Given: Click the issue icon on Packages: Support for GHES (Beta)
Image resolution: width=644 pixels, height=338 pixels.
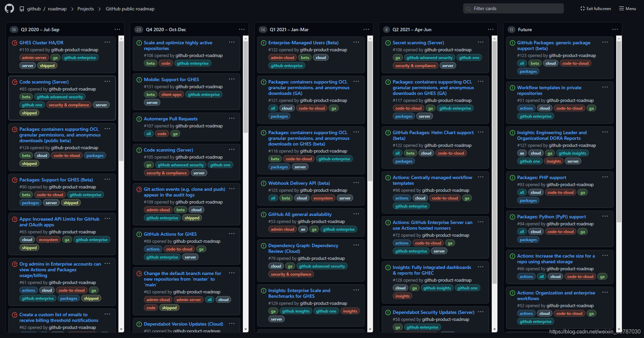Looking at the screenshot, I should pyautogui.click(x=15, y=180).
